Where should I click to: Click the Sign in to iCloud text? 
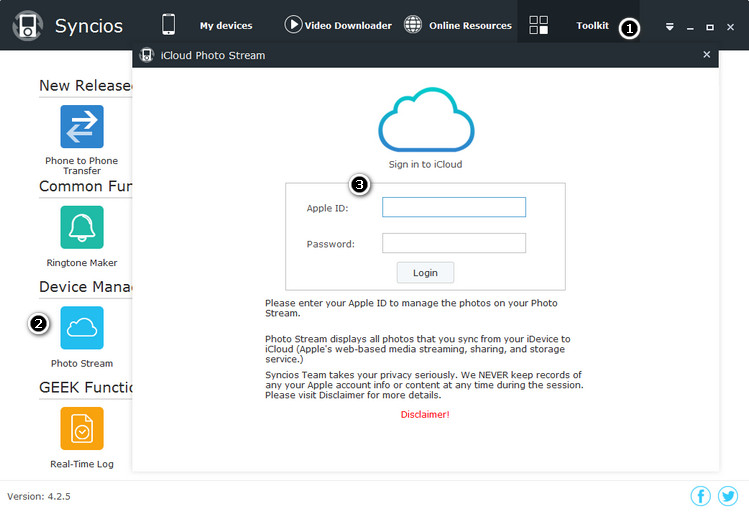pyautogui.click(x=425, y=164)
